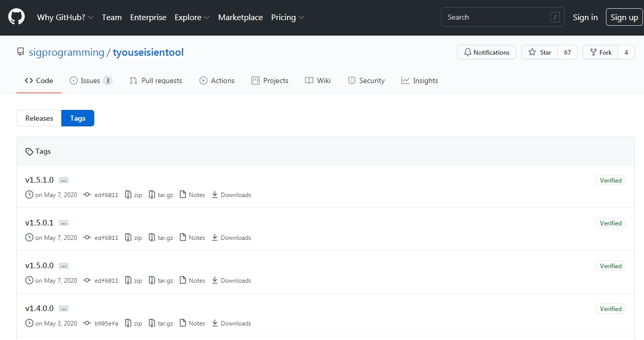Download the tar.gz for v1.4.0.0

(161, 323)
